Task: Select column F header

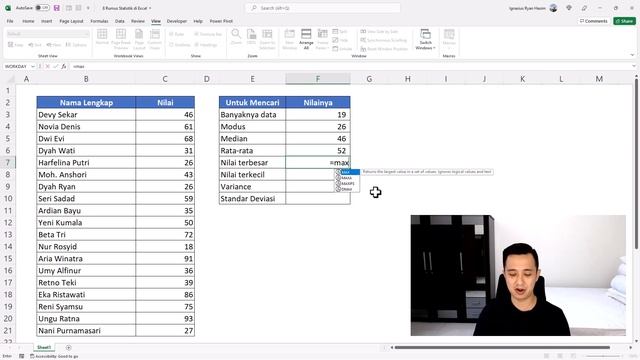Action: (318, 79)
